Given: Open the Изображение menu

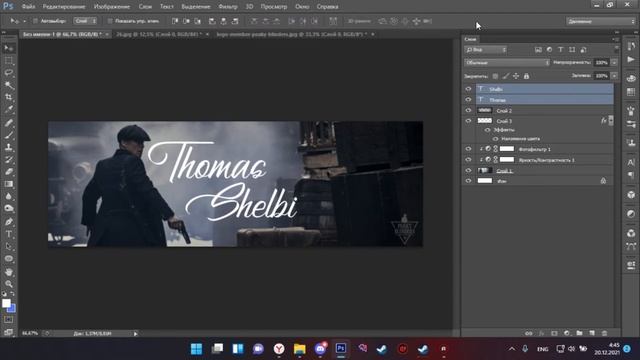Looking at the screenshot, I should 112,7.
